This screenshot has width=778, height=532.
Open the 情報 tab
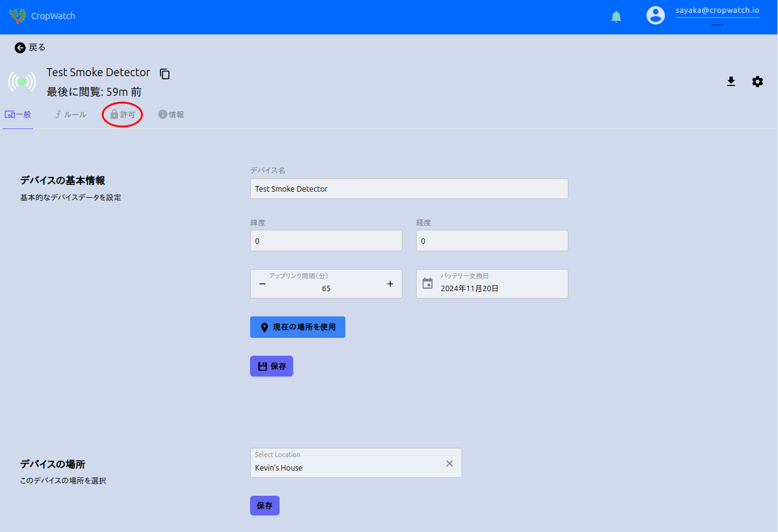pos(171,114)
